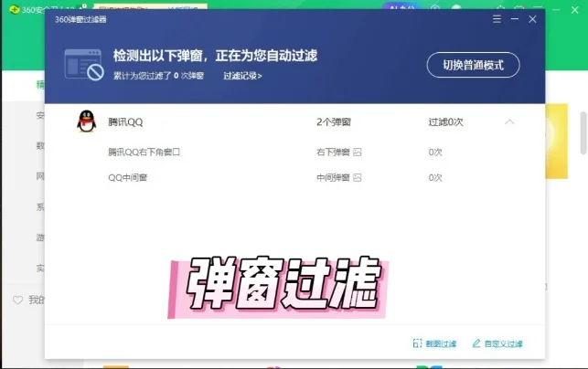Click 过滤0次 in 腾讯QQ row
Screen dimensions: 588x369
click(446, 122)
